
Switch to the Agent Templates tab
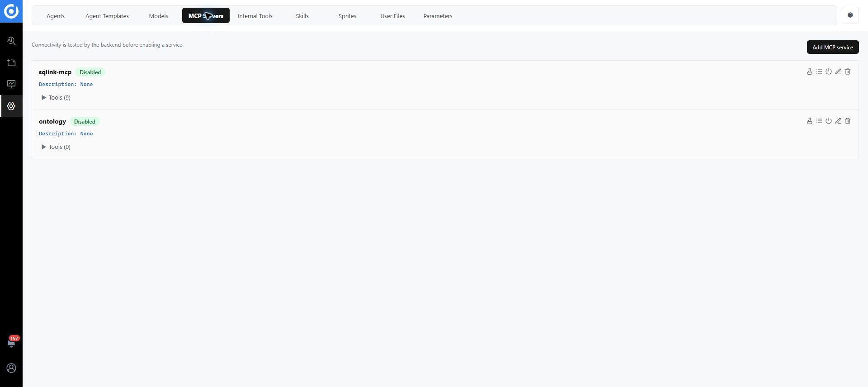click(x=107, y=16)
